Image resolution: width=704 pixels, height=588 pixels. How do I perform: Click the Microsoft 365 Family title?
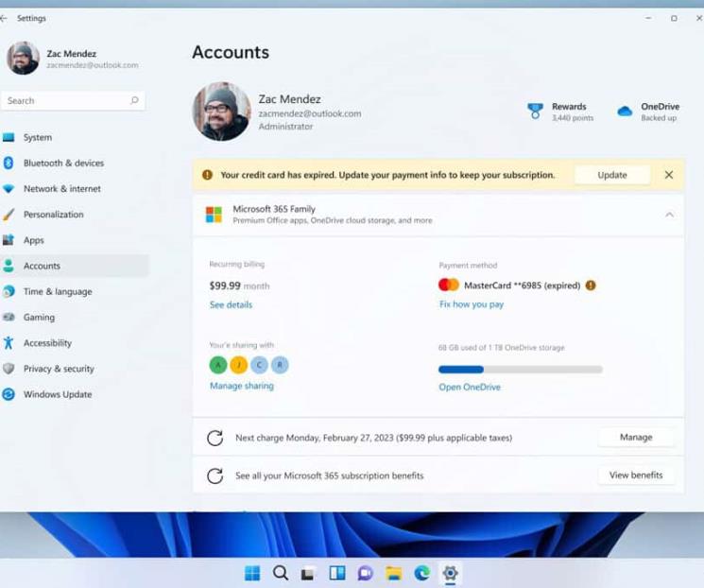pyautogui.click(x=274, y=209)
